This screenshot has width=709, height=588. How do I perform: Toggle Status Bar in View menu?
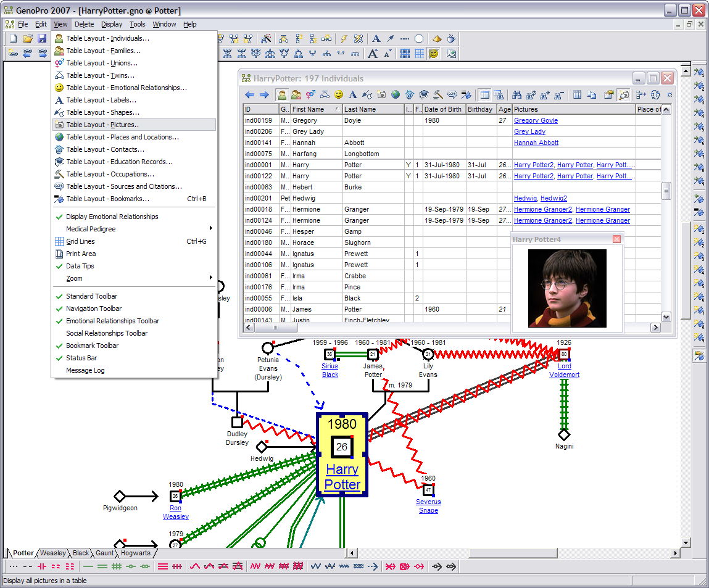click(x=134, y=357)
